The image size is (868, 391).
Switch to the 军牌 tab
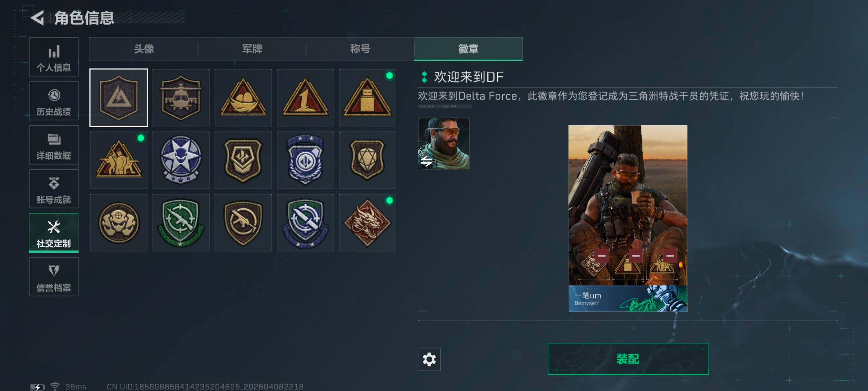coord(252,49)
